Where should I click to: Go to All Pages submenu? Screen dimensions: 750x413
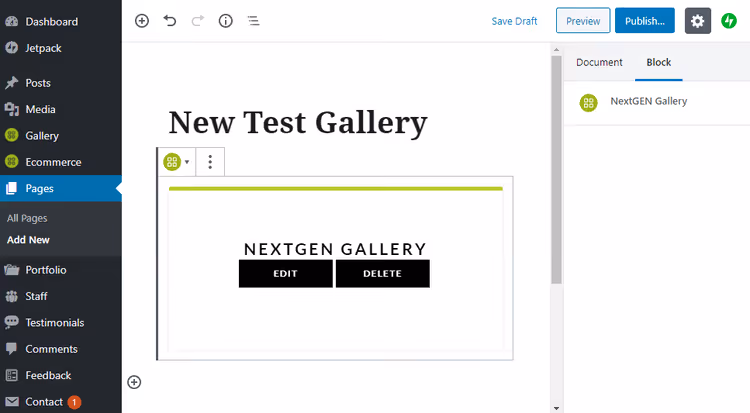pyautogui.click(x=27, y=218)
